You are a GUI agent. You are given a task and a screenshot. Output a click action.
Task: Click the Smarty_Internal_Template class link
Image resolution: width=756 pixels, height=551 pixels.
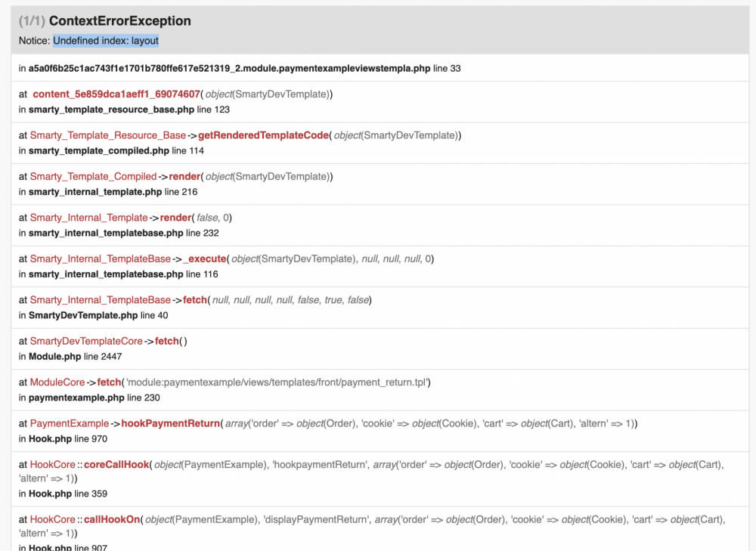89,217
